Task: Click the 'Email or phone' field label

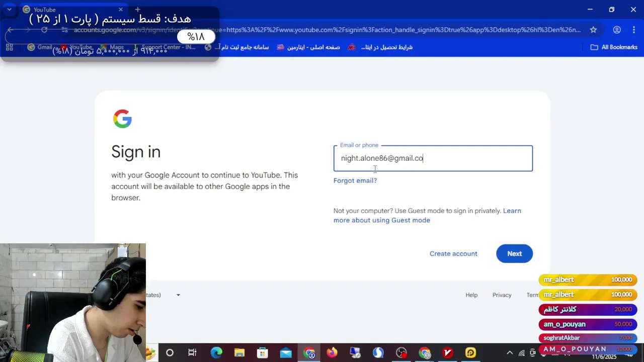Action: pyautogui.click(x=359, y=145)
